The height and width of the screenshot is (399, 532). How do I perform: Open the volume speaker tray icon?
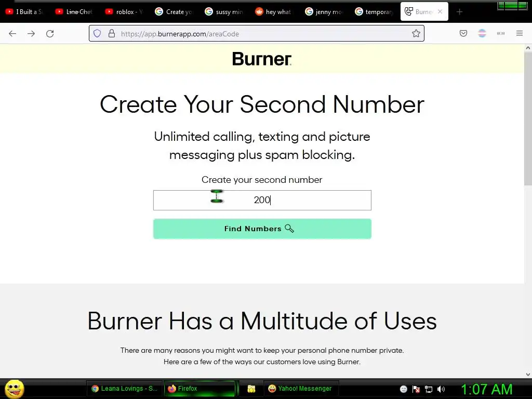(441, 389)
